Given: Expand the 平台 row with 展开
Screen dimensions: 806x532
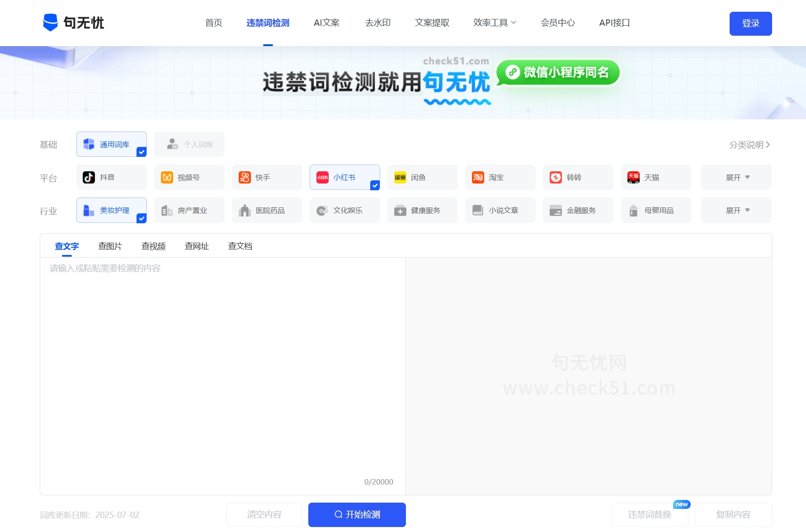Looking at the screenshot, I should click(736, 177).
